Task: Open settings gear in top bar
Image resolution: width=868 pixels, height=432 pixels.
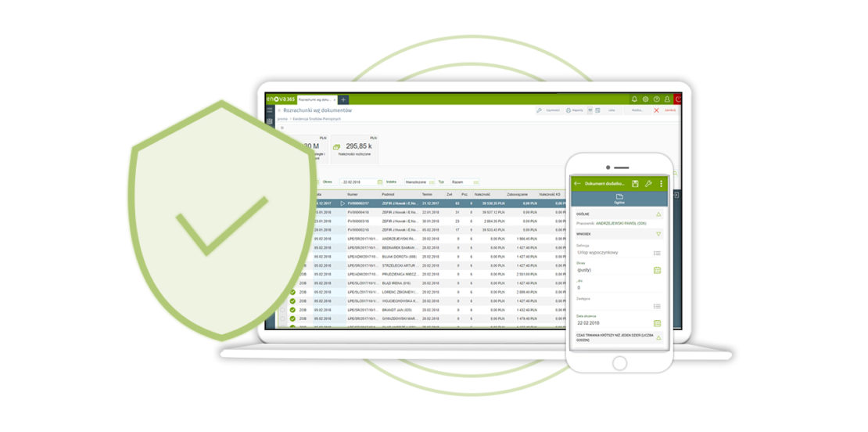Action: click(x=645, y=99)
